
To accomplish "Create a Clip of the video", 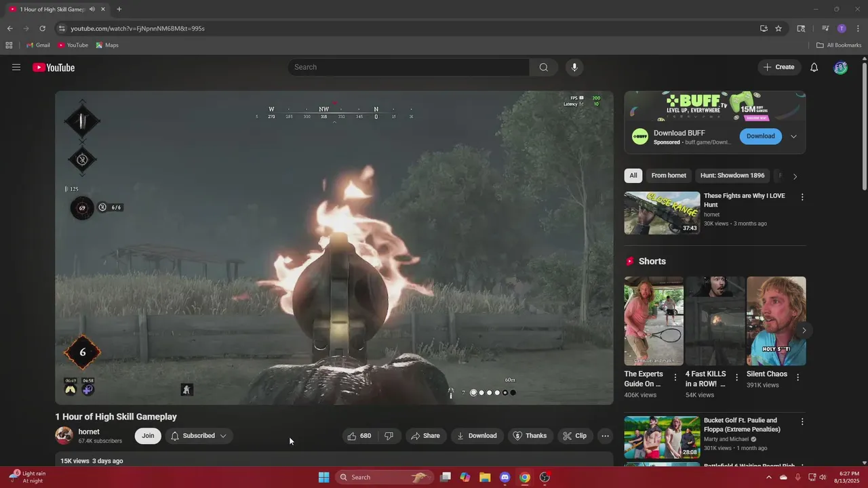I will point(574,436).
